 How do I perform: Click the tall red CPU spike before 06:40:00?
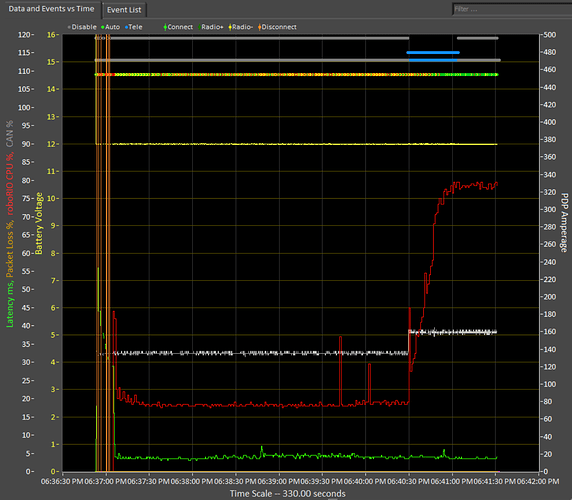coord(340,371)
